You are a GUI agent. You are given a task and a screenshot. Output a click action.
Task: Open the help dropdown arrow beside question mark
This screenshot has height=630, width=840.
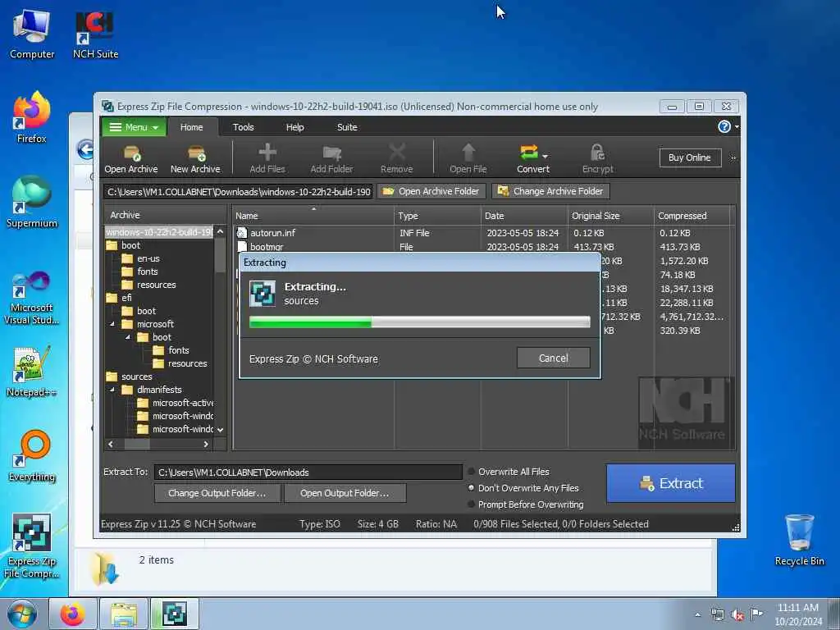click(737, 127)
